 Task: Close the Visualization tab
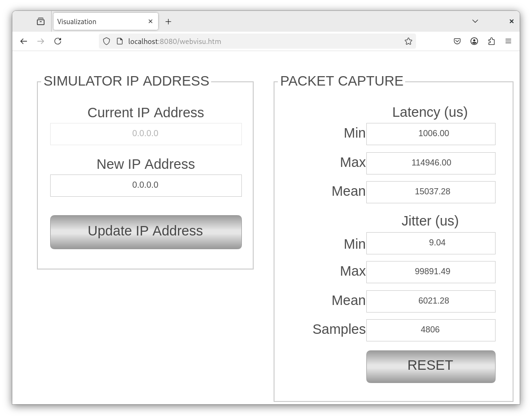tap(151, 21)
